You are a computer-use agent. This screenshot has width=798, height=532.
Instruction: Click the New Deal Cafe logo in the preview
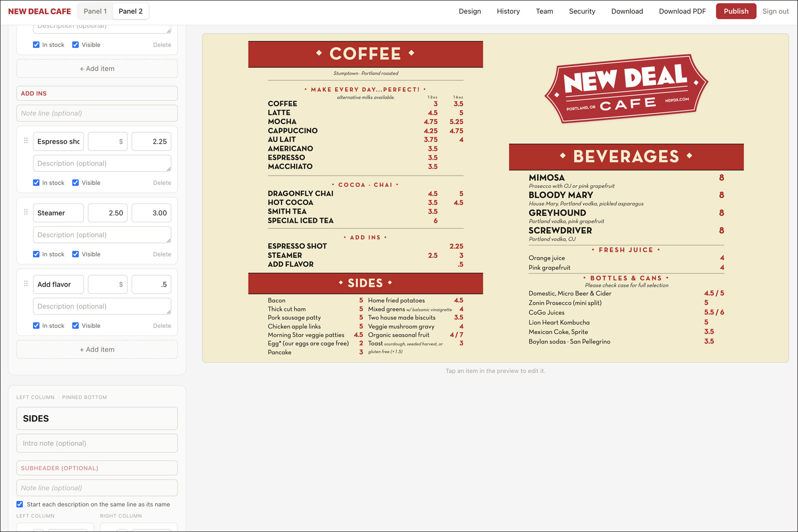point(626,89)
